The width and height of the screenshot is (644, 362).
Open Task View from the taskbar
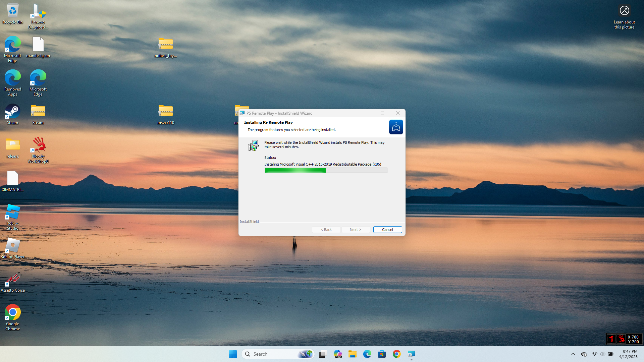click(x=323, y=354)
